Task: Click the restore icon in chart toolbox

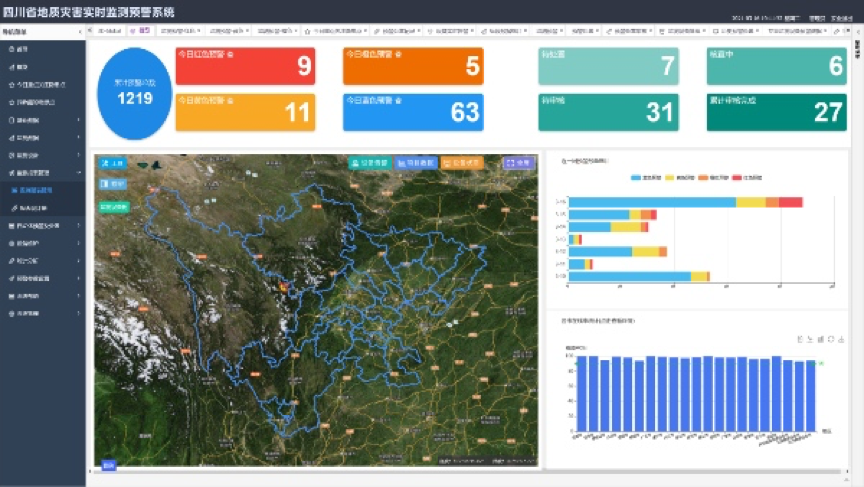Action: tap(833, 340)
